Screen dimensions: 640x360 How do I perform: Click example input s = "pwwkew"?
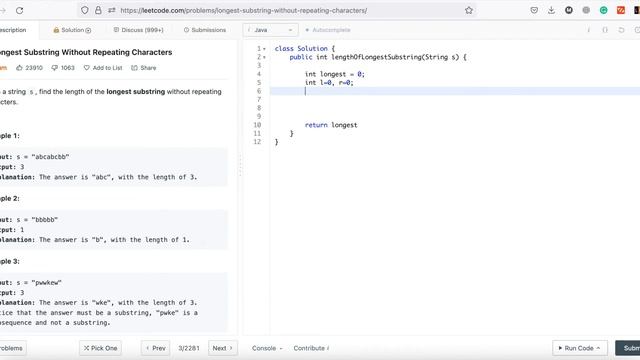(39, 282)
